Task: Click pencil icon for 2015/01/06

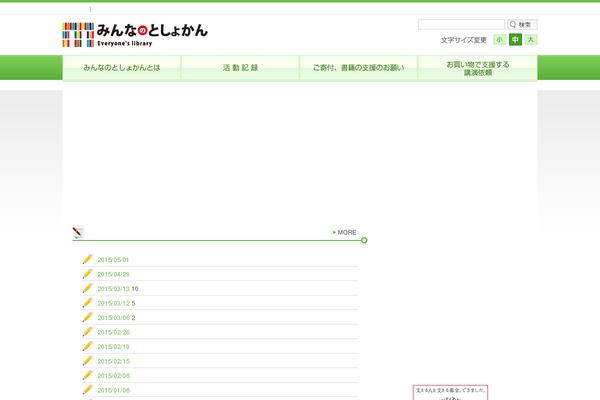Action: (x=87, y=390)
